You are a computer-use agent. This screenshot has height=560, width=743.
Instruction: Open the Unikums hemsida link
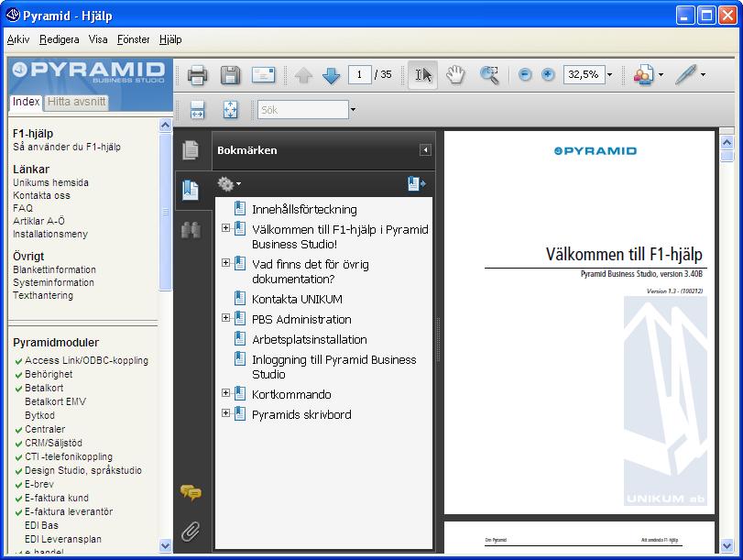(50, 182)
